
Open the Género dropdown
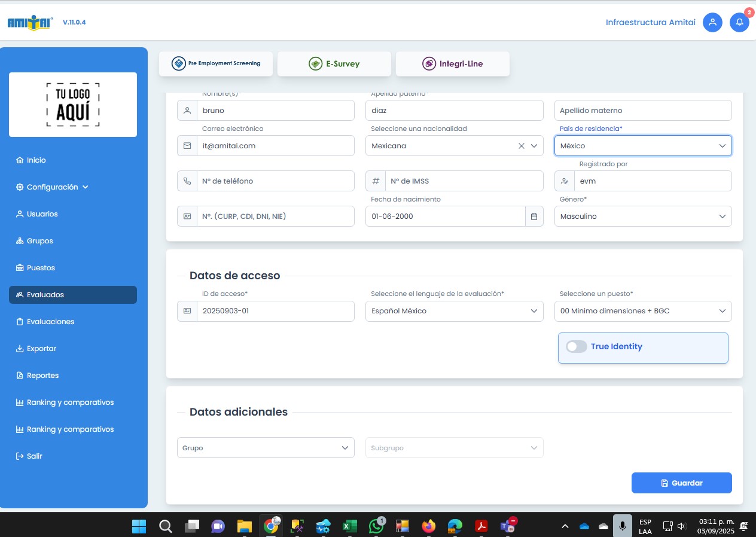pyautogui.click(x=643, y=216)
